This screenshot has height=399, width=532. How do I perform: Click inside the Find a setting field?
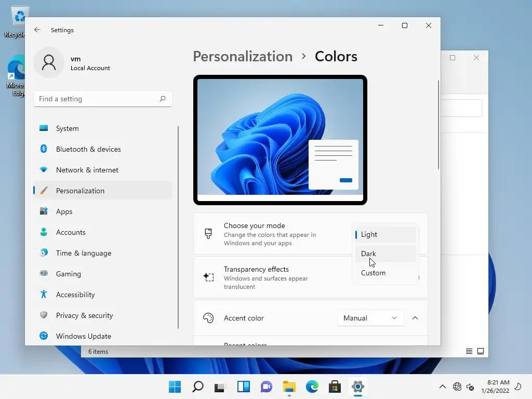tap(103, 99)
